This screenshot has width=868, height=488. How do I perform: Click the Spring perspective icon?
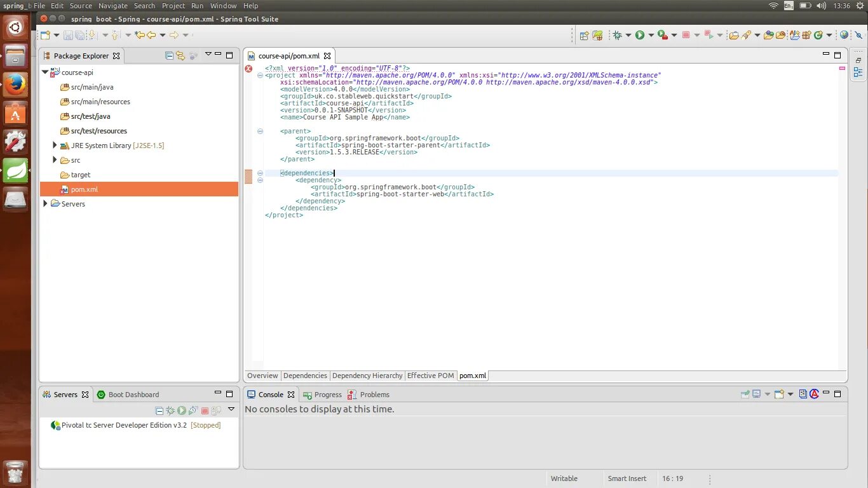[x=597, y=36]
